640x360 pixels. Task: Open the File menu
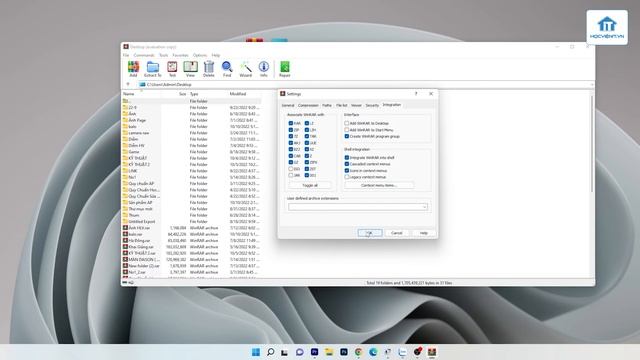tap(126, 55)
